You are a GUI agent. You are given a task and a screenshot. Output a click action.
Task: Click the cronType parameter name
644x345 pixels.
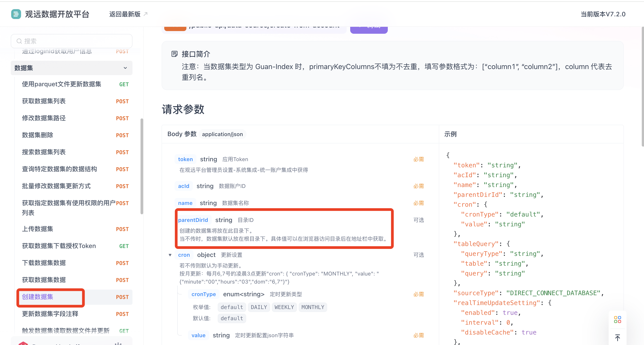203,294
